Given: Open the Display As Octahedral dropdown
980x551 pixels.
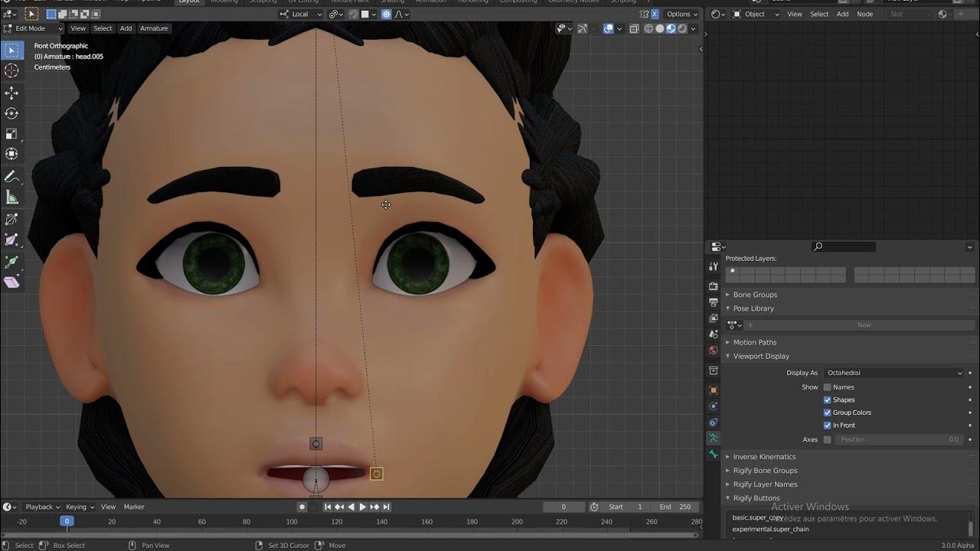Looking at the screenshot, I should [894, 373].
